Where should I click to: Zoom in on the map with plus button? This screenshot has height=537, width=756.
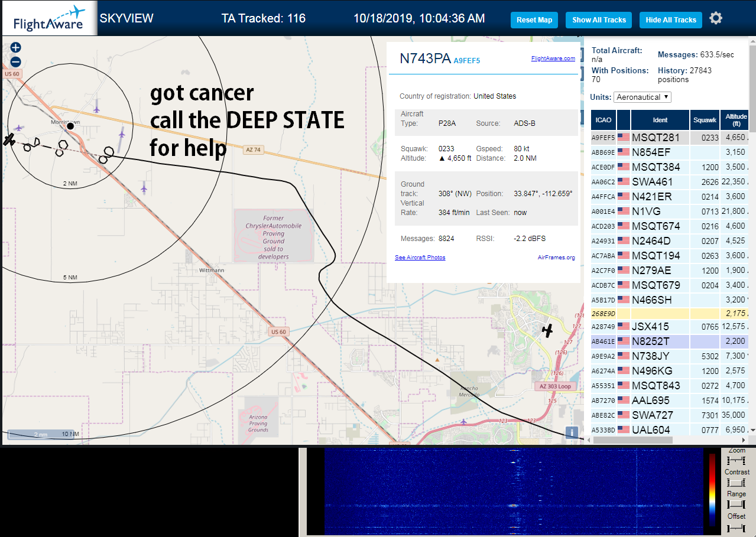[16, 48]
